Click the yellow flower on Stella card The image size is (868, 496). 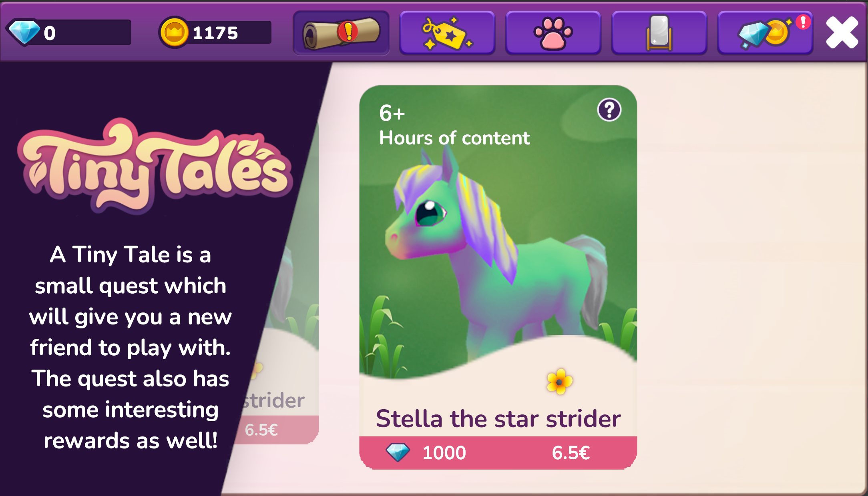point(559,382)
